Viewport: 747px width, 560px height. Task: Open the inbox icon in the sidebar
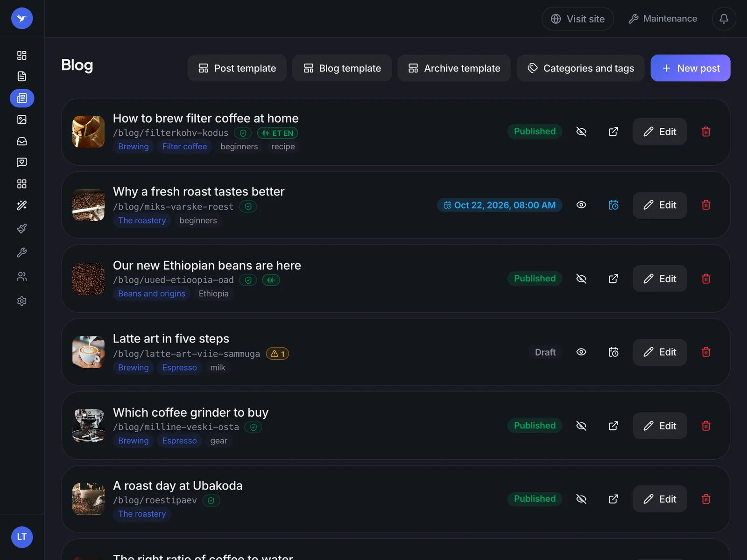[x=22, y=141]
